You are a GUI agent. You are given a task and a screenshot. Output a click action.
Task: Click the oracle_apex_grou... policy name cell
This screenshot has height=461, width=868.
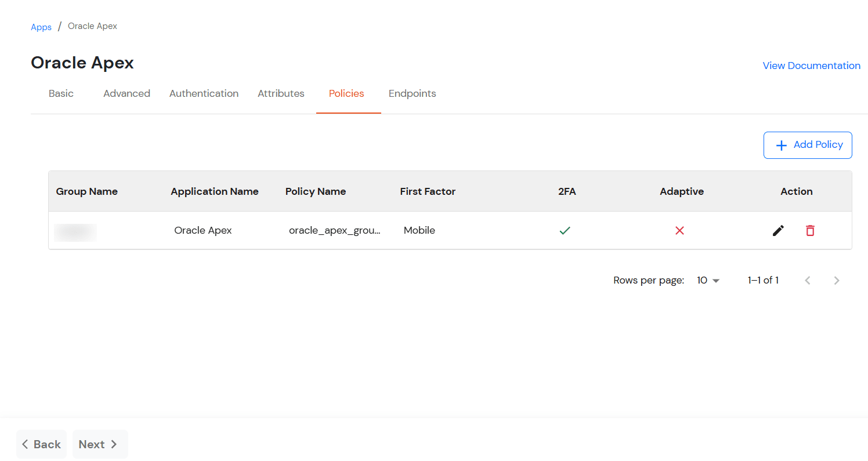[335, 230]
